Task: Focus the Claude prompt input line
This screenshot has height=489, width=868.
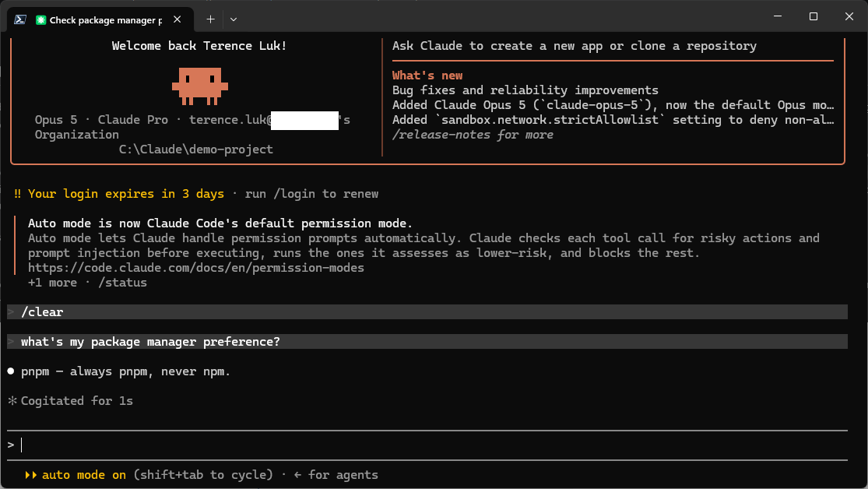Action: pos(427,445)
